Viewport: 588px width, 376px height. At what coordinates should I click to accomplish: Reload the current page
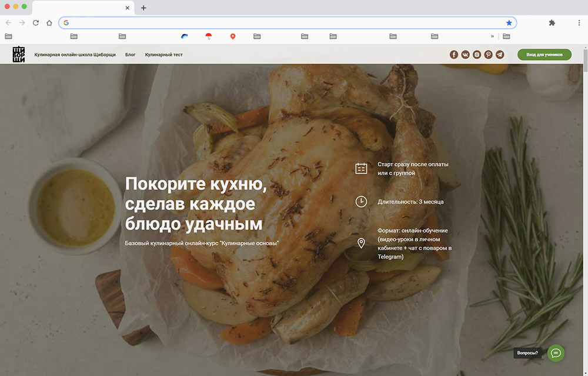coord(36,23)
